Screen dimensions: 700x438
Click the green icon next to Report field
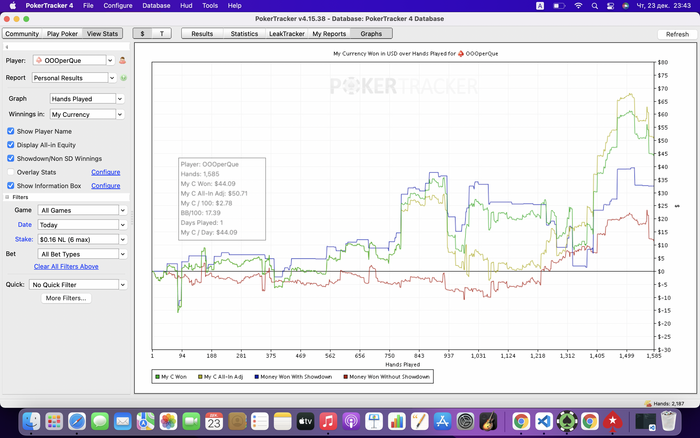pyautogui.click(x=124, y=78)
